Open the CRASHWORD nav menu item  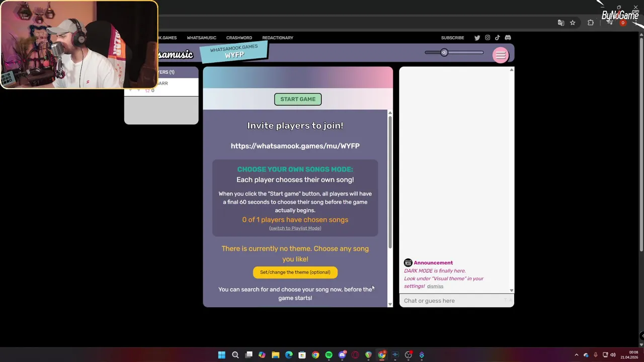[x=239, y=38]
